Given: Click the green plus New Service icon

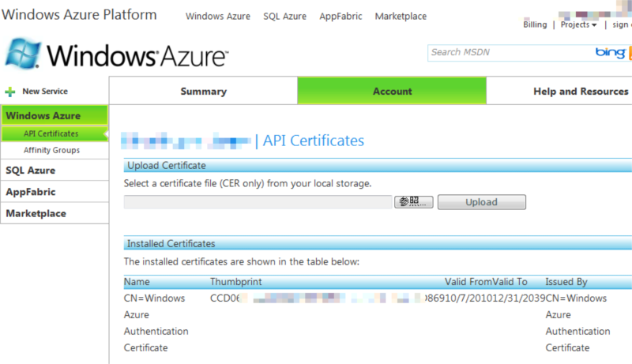Looking at the screenshot, I should click(10, 92).
